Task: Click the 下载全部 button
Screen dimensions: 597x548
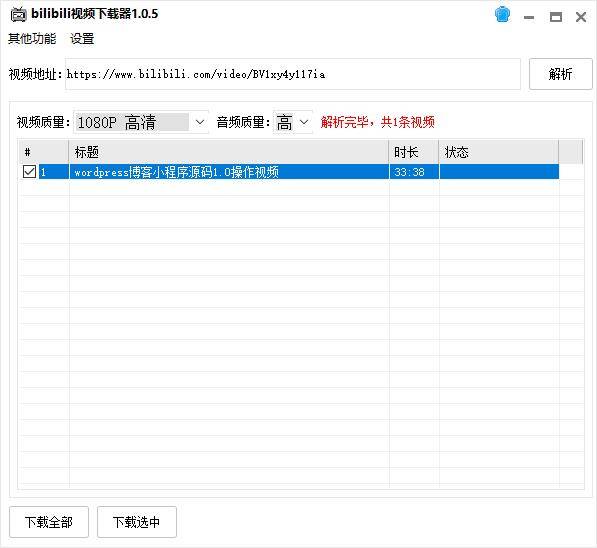Action: tap(49, 522)
